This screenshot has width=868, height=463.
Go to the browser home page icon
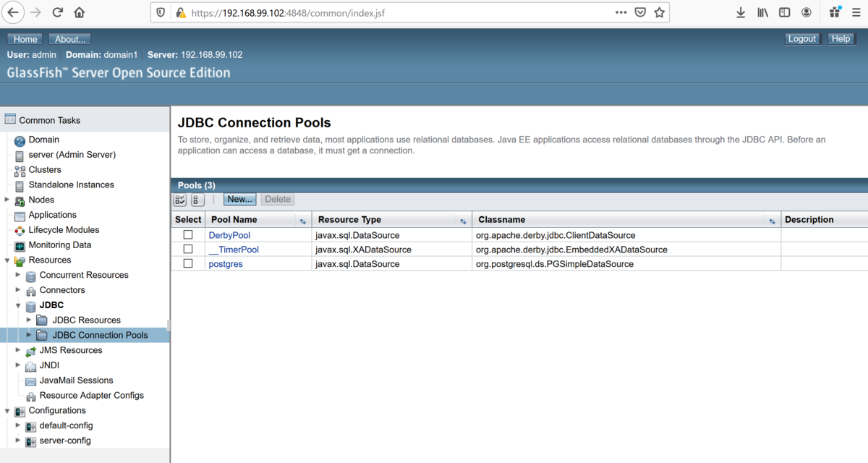point(80,13)
